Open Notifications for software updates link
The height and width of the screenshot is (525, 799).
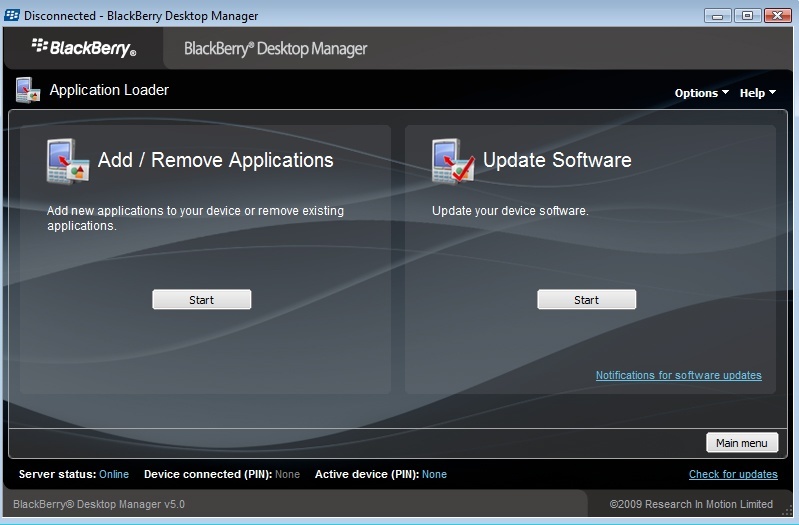[x=678, y=376]
